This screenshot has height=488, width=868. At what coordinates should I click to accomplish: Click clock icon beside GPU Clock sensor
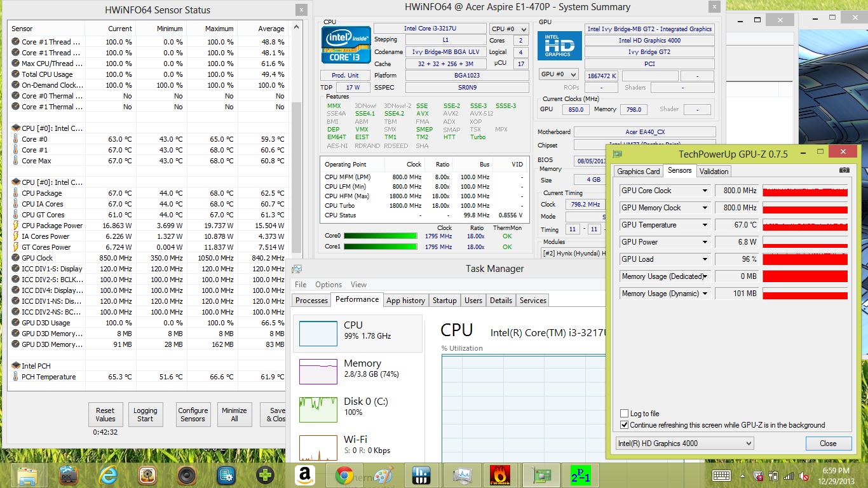click(15, 258)
